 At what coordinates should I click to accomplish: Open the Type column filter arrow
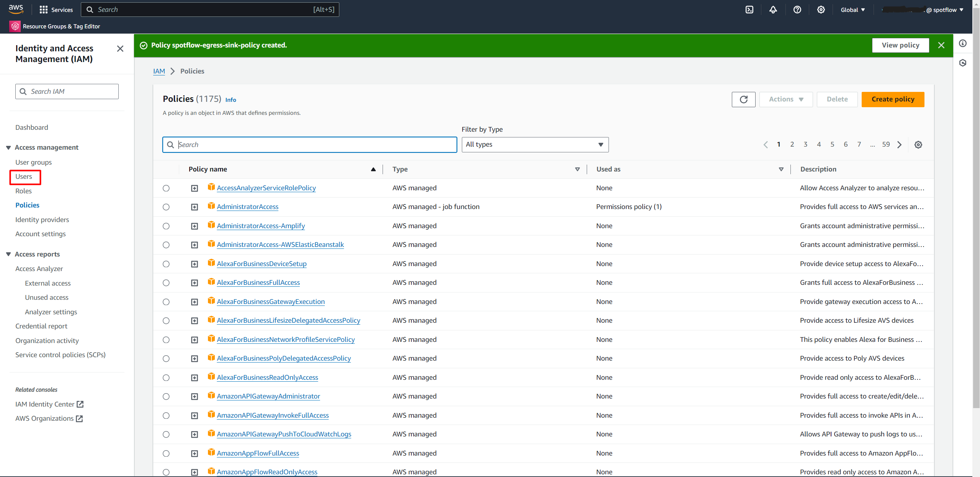click(x=577, y=169)
